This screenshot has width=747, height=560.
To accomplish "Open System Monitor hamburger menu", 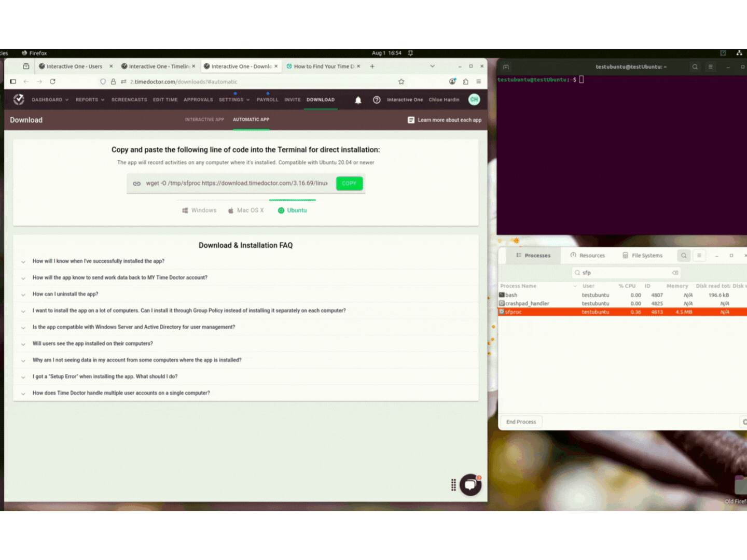I will coord(699,256).
